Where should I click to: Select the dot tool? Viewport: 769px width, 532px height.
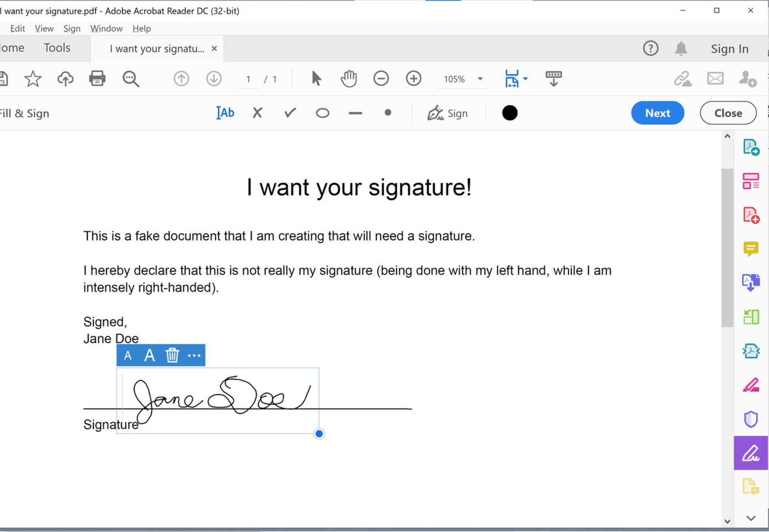388,113
